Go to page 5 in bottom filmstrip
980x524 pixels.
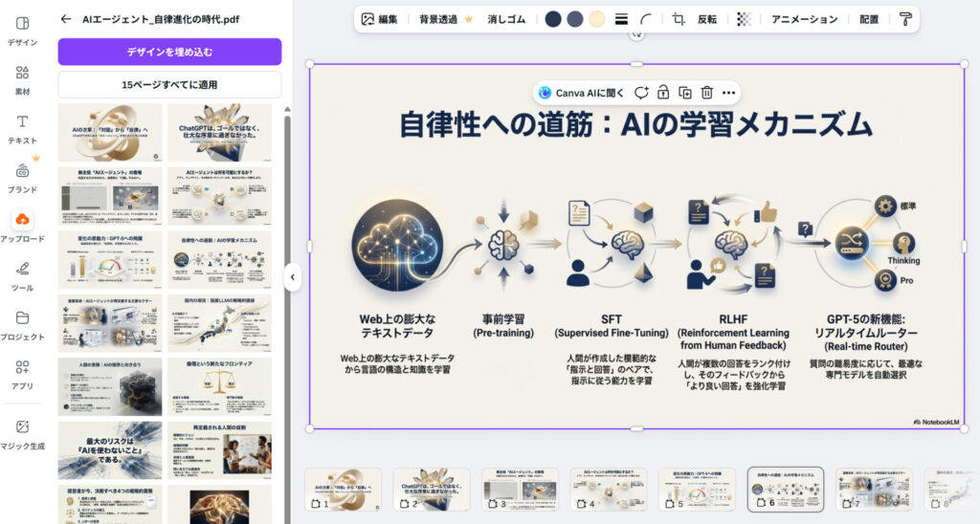click(697, 490)
